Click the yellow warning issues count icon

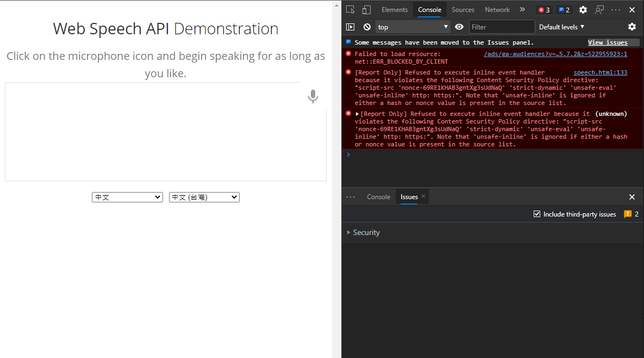(628, 214)
